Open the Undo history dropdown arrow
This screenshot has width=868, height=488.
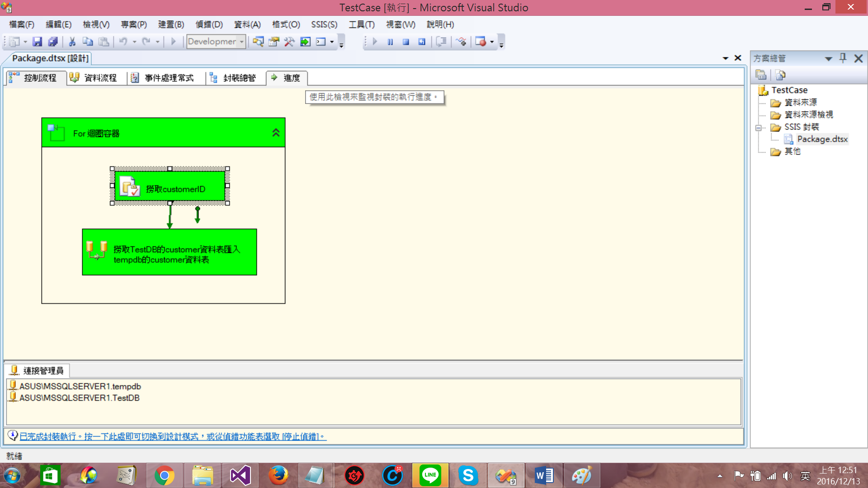pos(134,42)
